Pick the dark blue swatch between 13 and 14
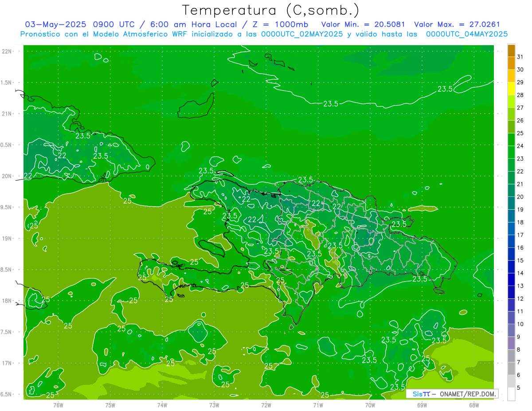The image size is (532, 411). [x=511, y=280]
